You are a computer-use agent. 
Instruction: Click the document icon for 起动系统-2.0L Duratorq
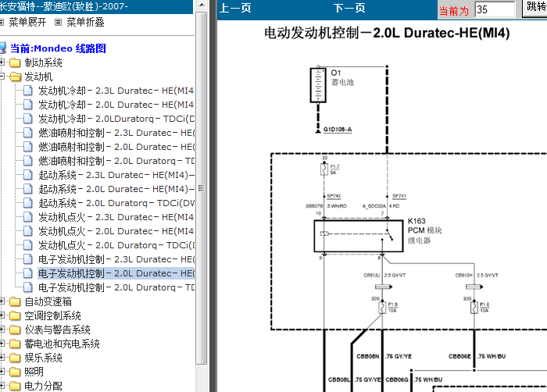pyautogui.click(x=28, y=203)
